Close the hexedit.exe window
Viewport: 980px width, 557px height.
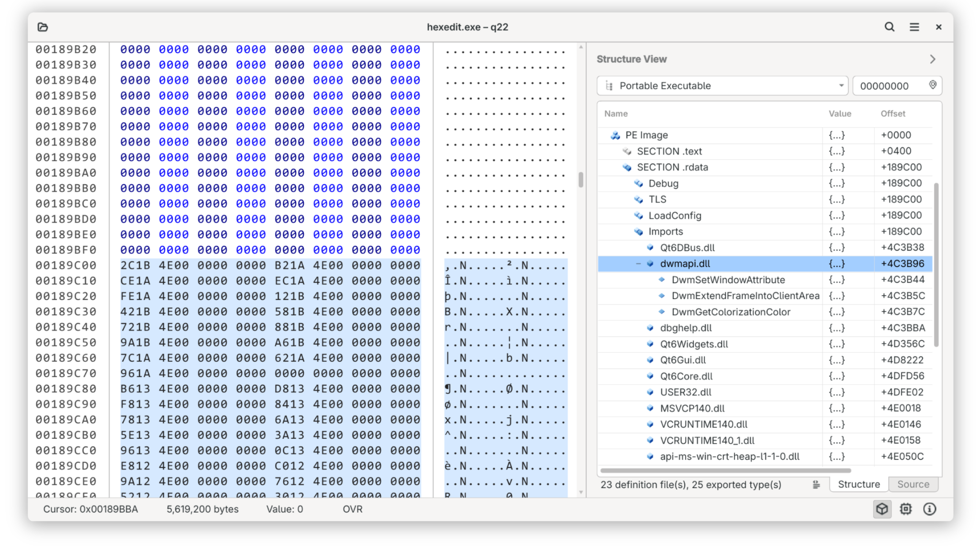click(x=938, y=27)
